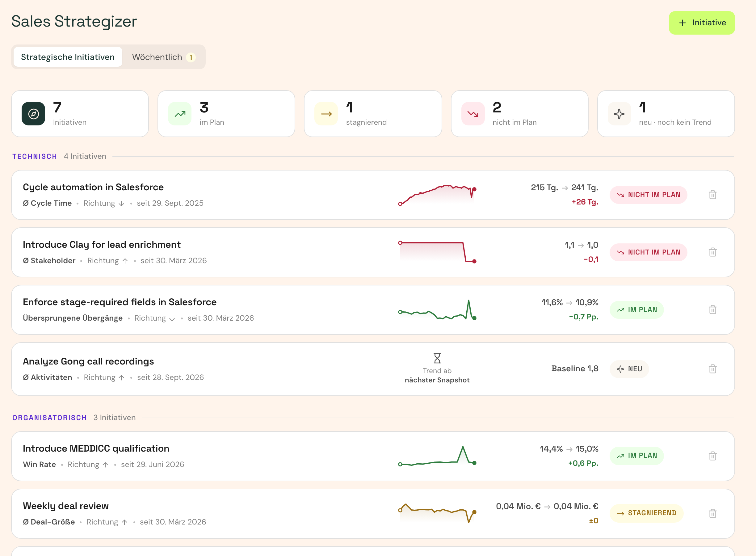Click the sparkle icon on the neu card
The width and height of the screenshot is (756, 556).
(619, 114)
